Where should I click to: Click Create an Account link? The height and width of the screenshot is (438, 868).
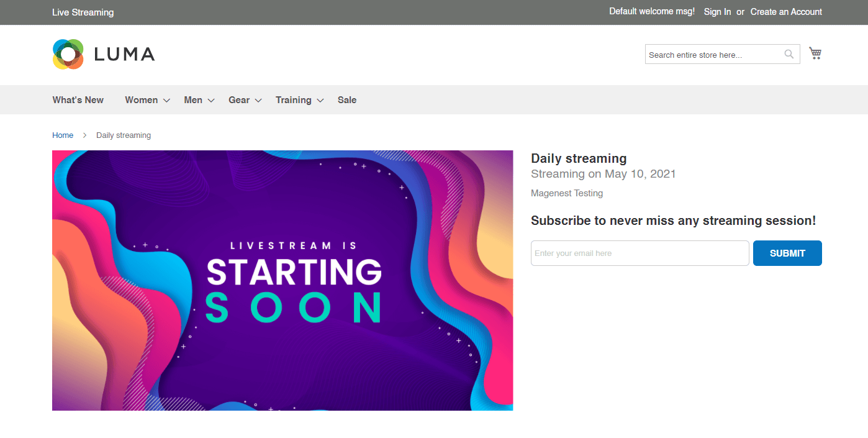pyautogui.click(x=786, y=12)
